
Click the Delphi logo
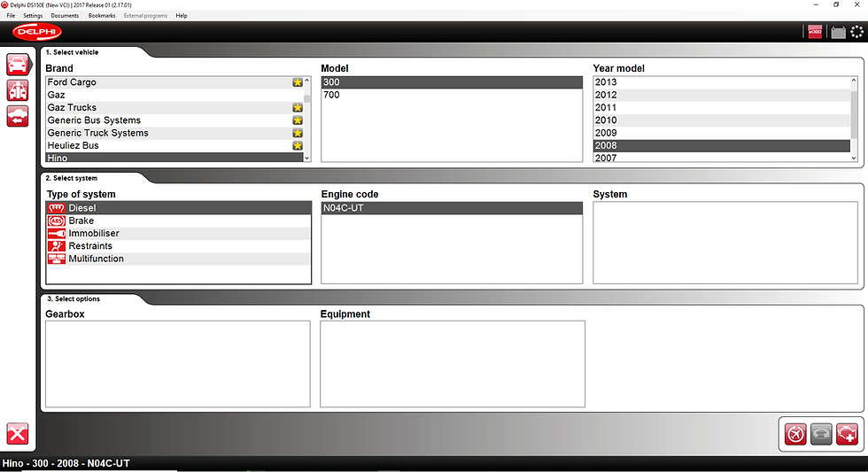coord(36,32)
